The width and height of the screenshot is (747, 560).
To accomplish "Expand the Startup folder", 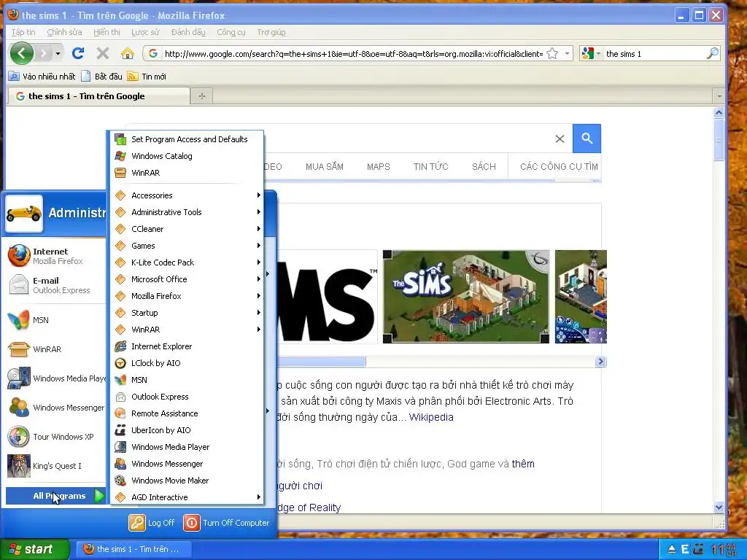I will [x=186, y=313].
